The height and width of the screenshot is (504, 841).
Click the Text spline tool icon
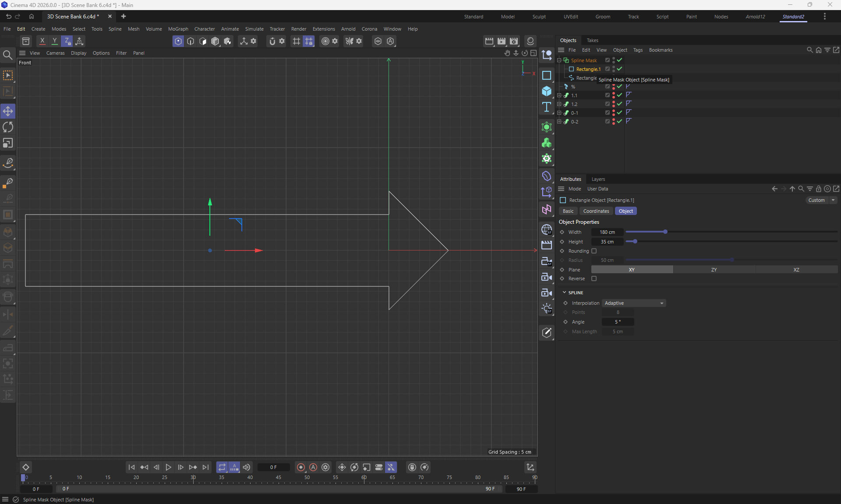click(x=546, y=107)
